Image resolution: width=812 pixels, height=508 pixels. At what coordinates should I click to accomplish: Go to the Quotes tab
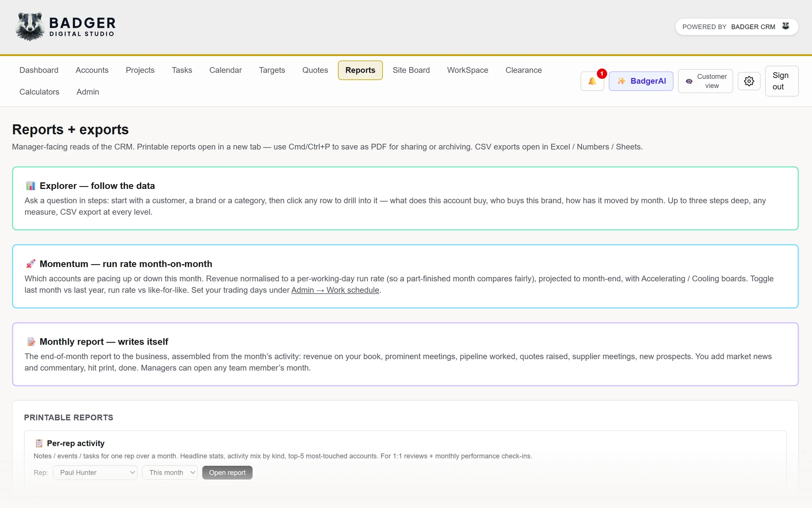click(x=315, y=70)
